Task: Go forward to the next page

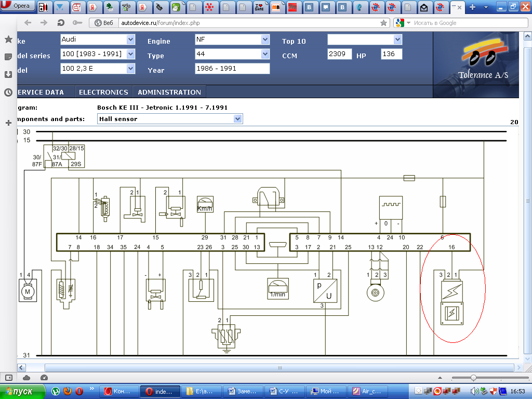Action: pos(44,23)
